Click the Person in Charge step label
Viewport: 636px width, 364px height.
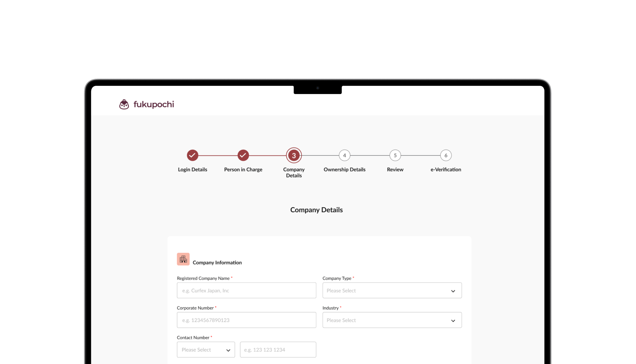click(x=243, y=170)
